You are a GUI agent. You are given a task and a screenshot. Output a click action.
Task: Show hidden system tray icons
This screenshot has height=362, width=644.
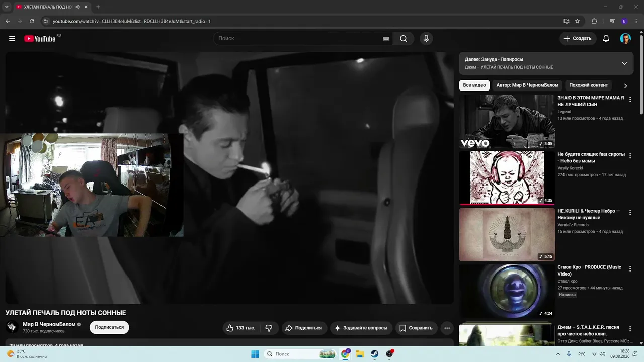tap(558, 354)
